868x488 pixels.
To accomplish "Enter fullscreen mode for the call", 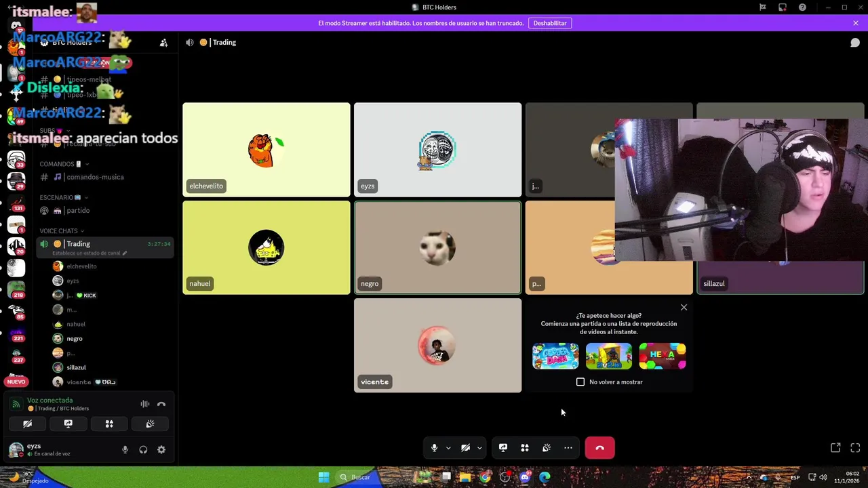I will pyautogui.click(x=855, y=448).
